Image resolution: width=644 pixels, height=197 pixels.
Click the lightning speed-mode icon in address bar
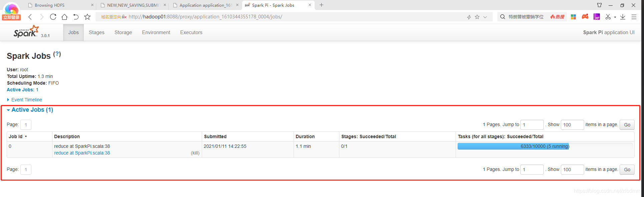point(469,17)
